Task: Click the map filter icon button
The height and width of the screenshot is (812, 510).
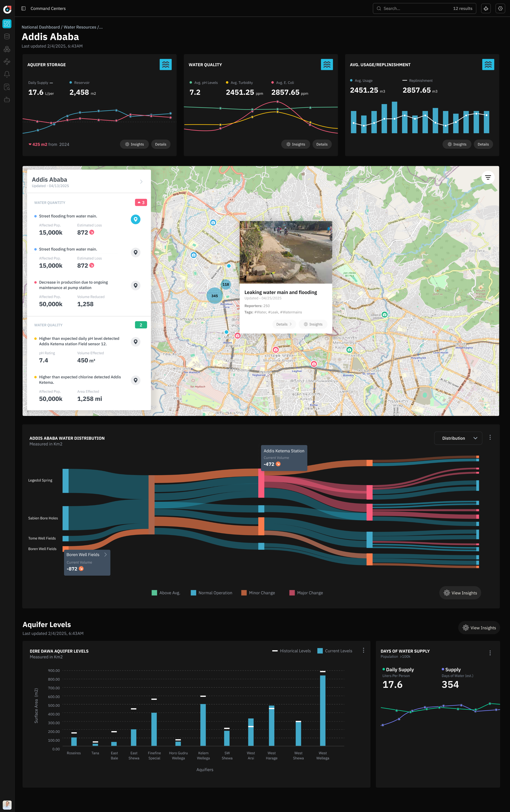Action: (x=488, y=177)
